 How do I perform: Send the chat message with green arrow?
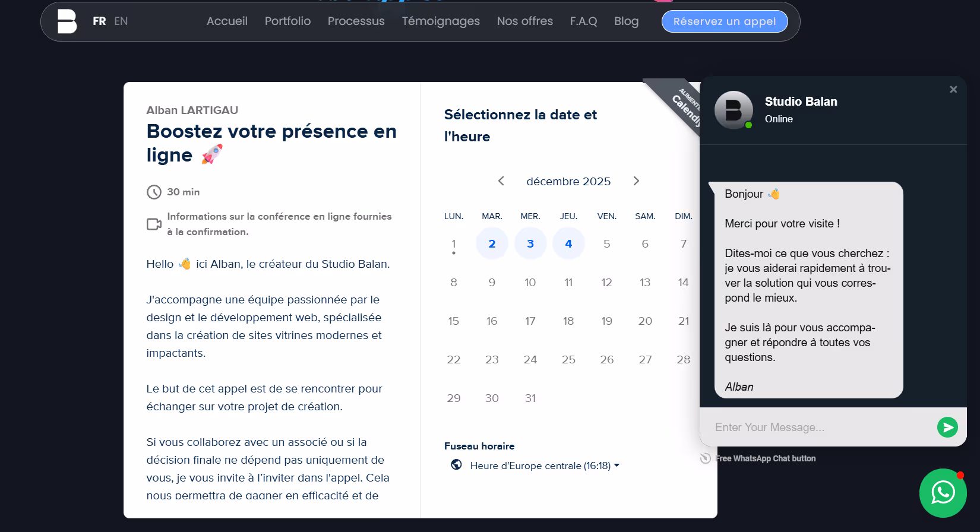947,427
